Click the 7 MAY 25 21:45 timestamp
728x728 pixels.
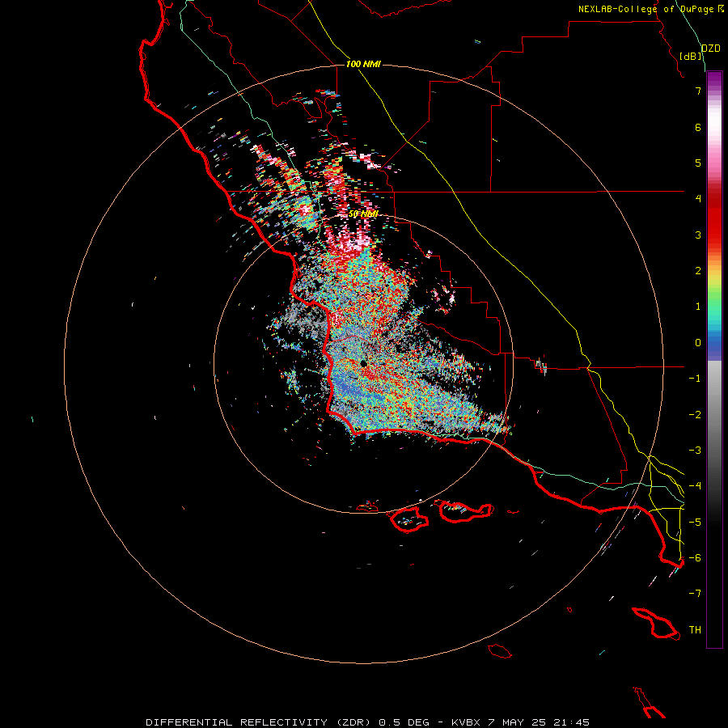click(539, 722)
